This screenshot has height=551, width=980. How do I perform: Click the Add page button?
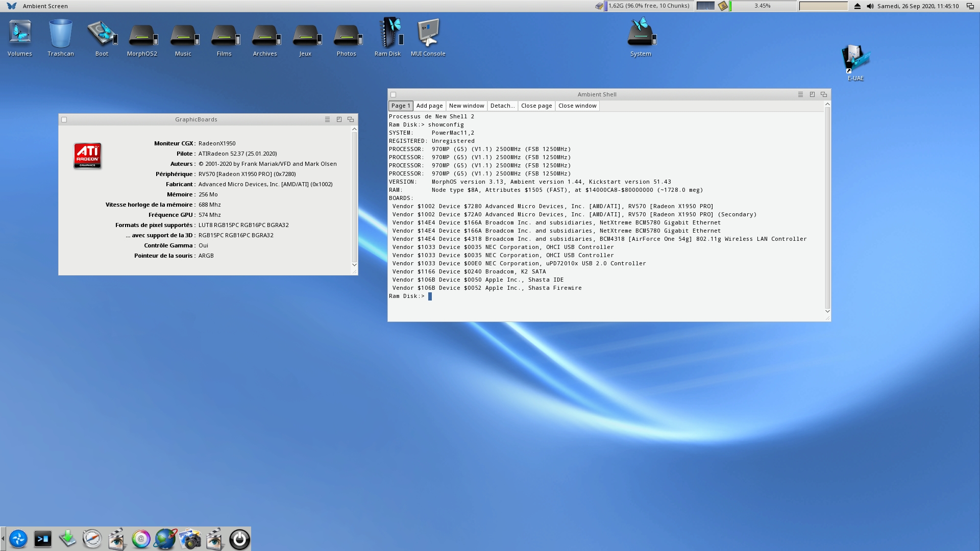[x=429, y=106]
